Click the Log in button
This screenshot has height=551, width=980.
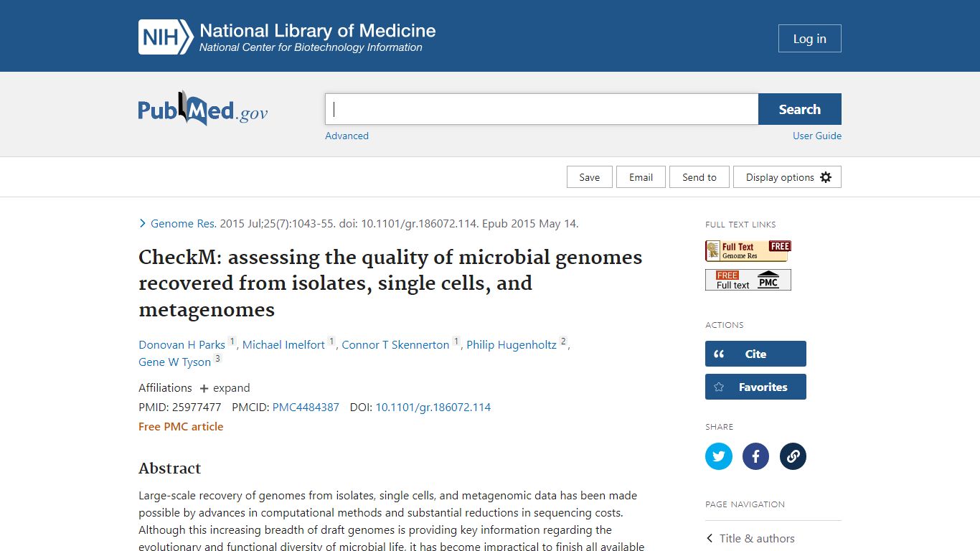810,39
